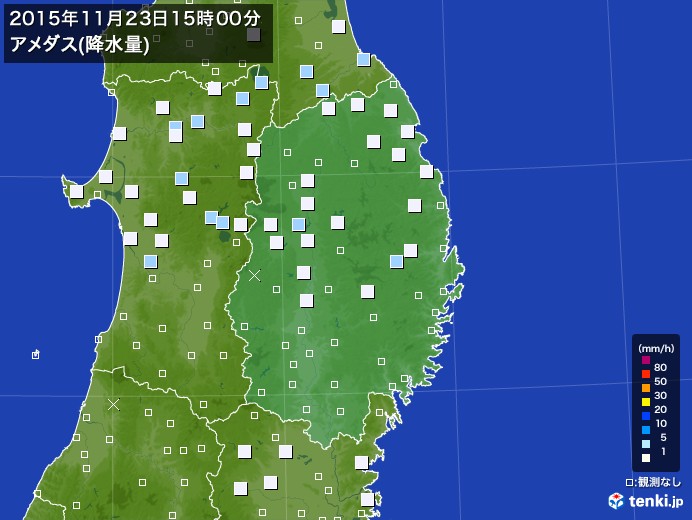Click the (mm/h) legend unit label
The image size is (692, 520).
656,349
